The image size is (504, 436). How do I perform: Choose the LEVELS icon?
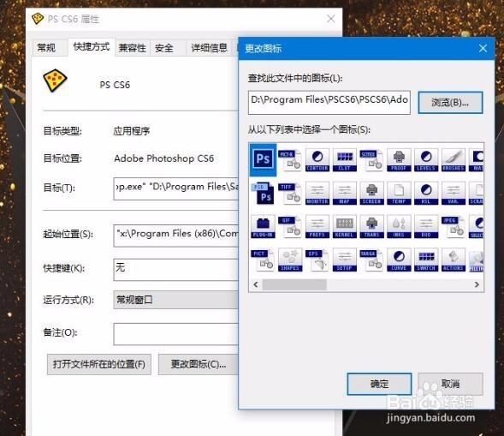[x=426, y=159]
